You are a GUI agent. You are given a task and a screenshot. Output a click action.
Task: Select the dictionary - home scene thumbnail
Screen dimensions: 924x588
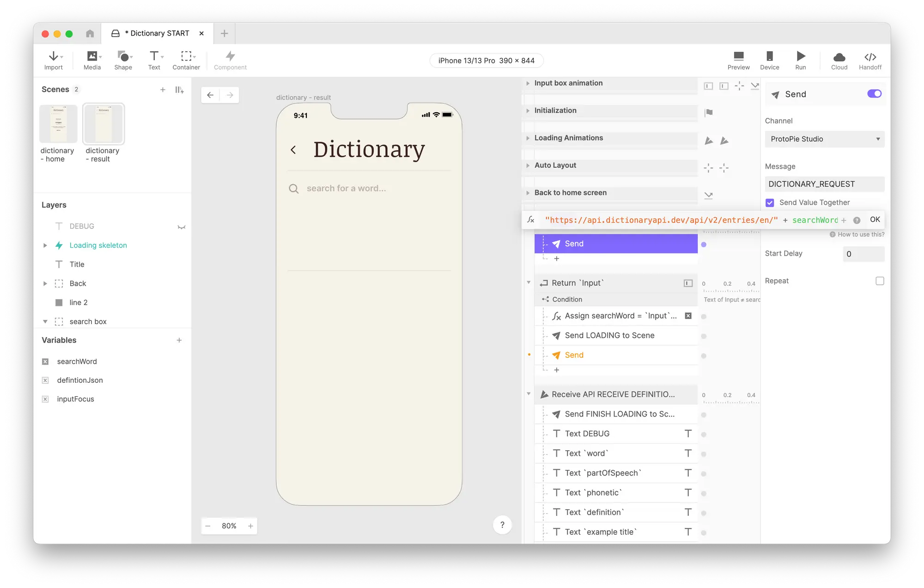pos(58,124)
